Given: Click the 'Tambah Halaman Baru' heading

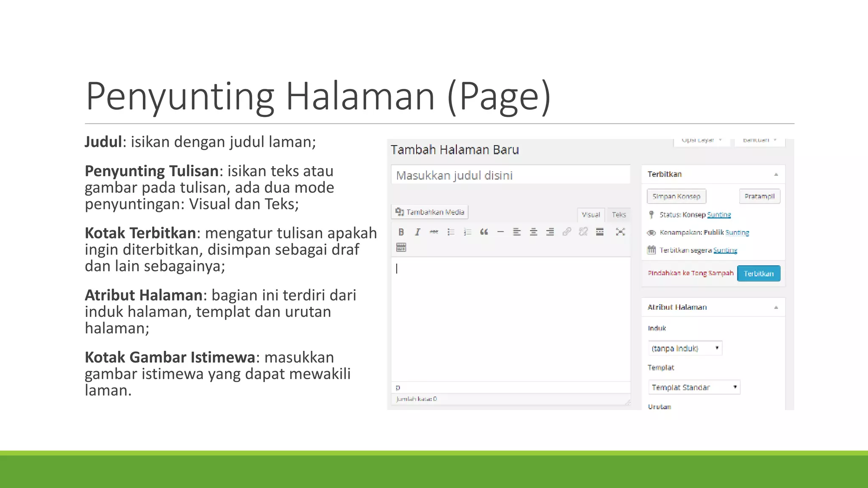Looking at the screenshot, I should click(x=455, y=150).
